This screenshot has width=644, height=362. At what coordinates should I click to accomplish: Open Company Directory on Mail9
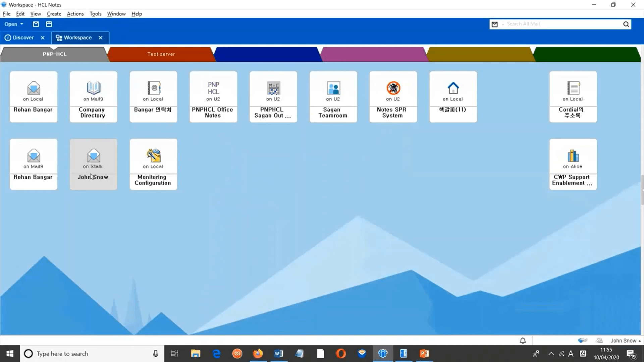tap(93, 97)
